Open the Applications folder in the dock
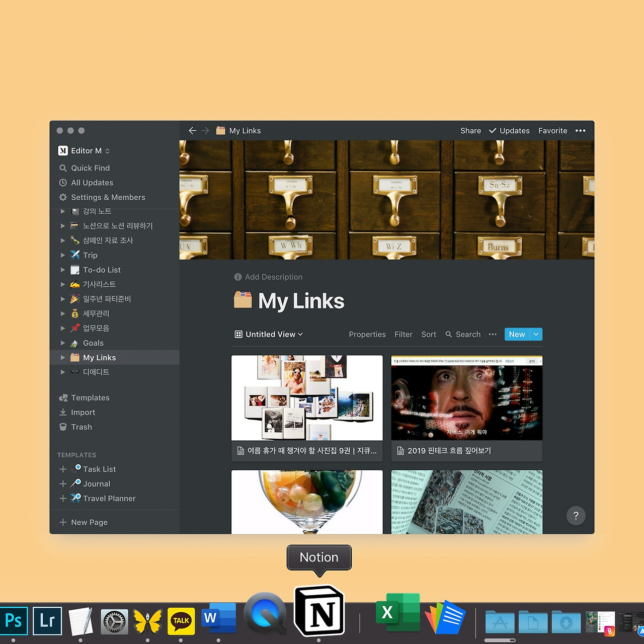This screenshot has height=644, width=644. [x=500, y=622]
